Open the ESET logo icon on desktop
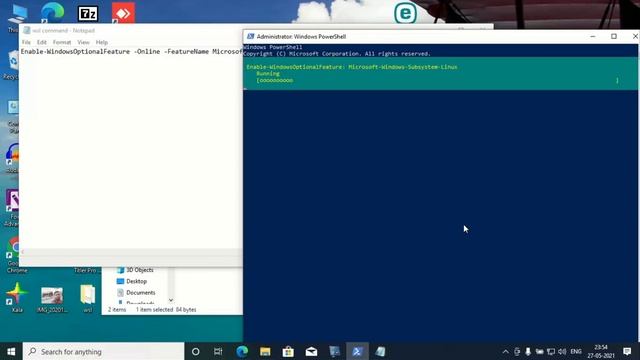The width and height of the screenshot is (640, 360). [405, 13]
